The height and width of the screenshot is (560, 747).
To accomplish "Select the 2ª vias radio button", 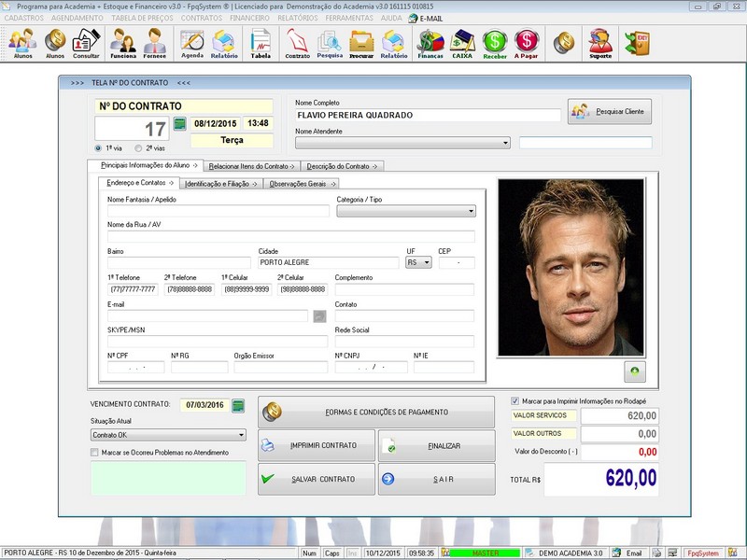I will click(138, 148).
